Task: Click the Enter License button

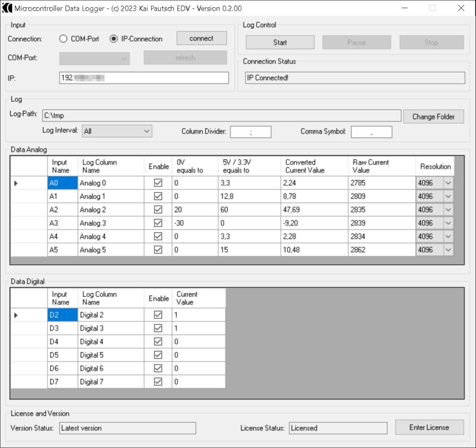Action: click(429, 428)
